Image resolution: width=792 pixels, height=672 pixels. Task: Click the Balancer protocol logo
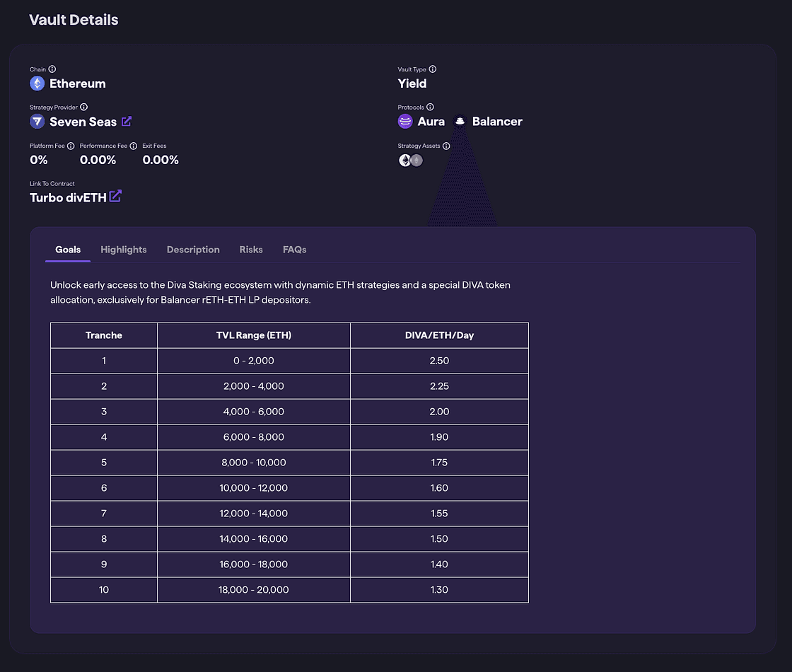click(x=460, y=121)
